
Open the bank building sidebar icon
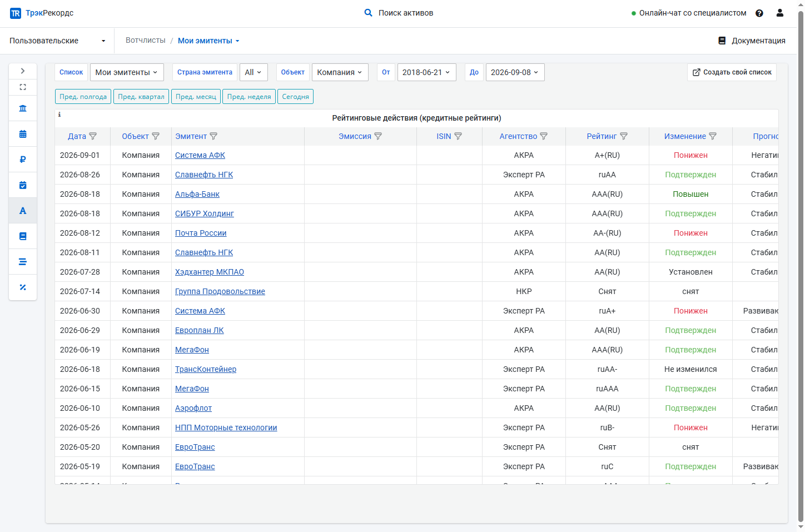[x=23, y=108]
